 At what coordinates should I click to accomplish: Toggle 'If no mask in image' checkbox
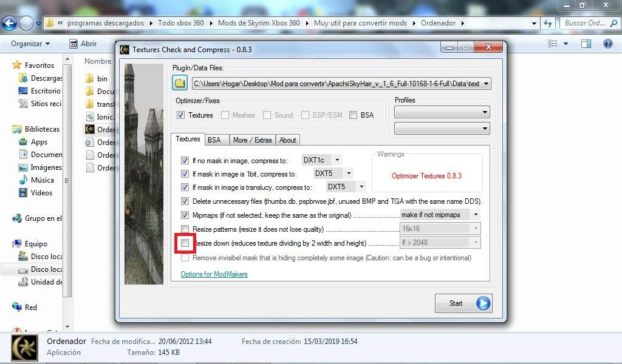pos(185,160)
